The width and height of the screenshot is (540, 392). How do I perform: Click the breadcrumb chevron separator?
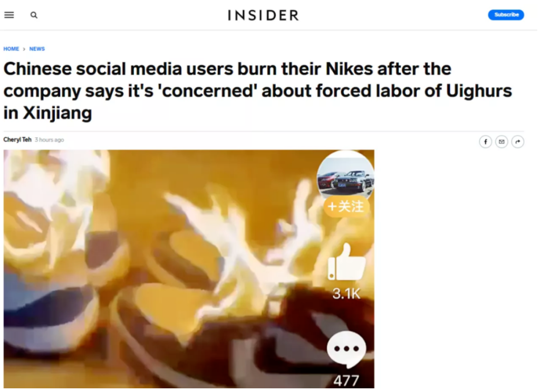24,49
